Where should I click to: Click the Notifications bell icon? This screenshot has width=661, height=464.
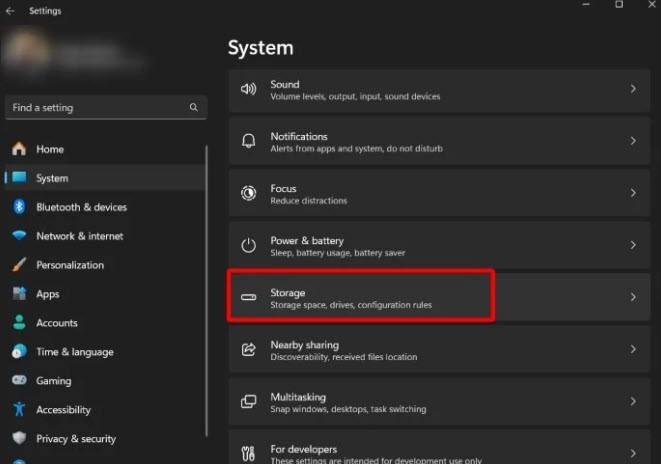pos(248,141)
